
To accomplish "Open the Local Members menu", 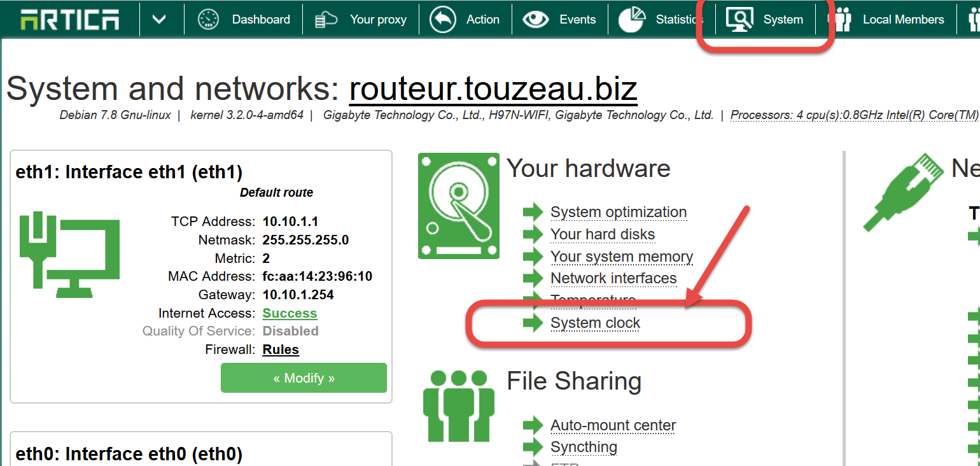I will click(903, 20).
